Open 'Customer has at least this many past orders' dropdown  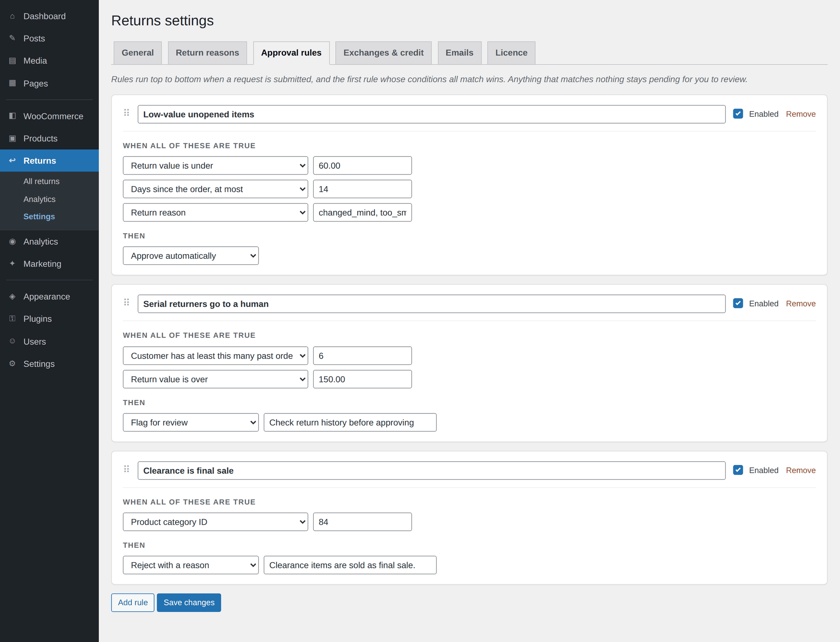[215, 356]
